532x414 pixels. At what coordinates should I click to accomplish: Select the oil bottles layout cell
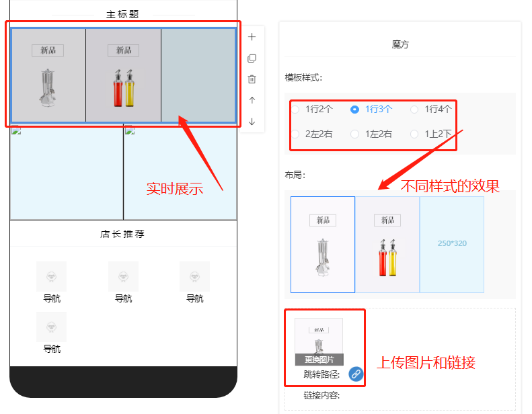[x=387, y=245]
